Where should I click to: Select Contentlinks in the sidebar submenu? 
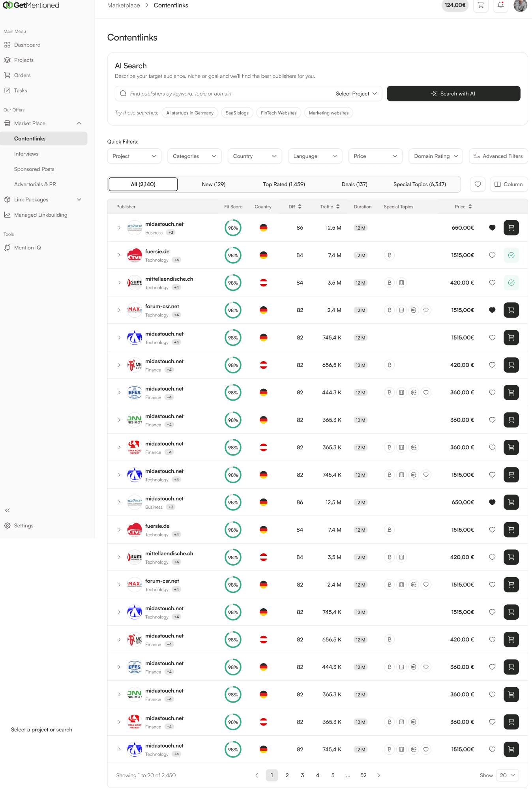43,139
